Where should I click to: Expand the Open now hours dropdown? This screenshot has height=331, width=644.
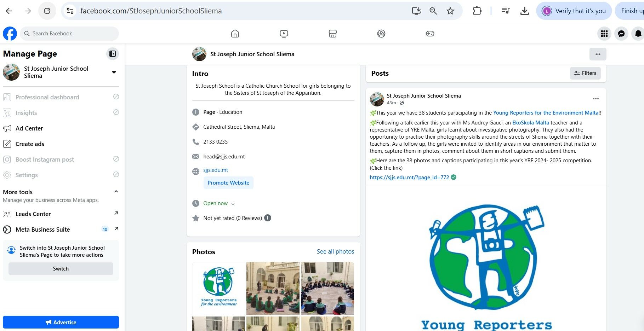[233, 204]
